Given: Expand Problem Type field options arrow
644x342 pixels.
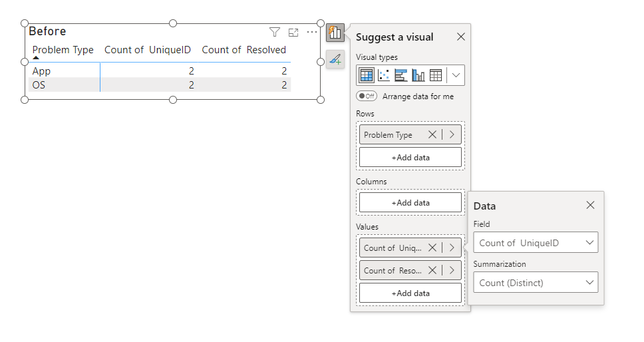Looking at the screenshot, I should [452, 134].
